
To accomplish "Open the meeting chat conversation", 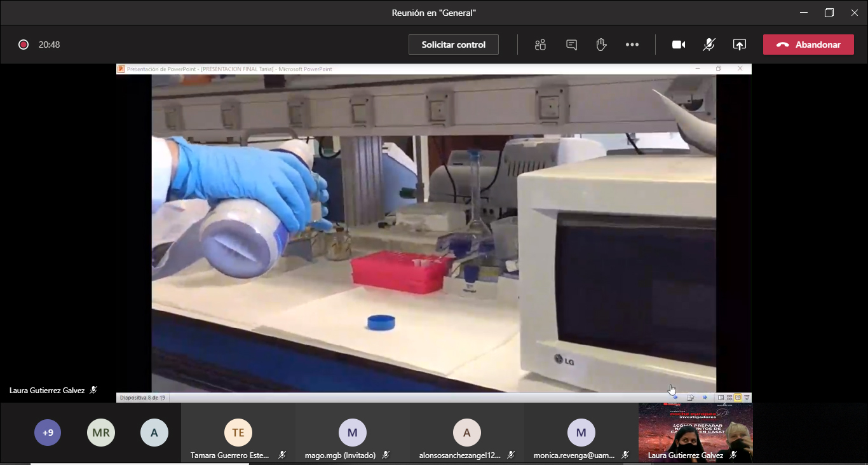I will [x=571, y=45].
